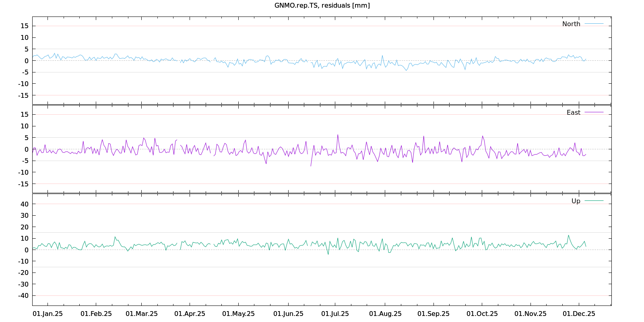Click the blue North legend line sample
Screen dimensions: 644x322
pos(594,24)
